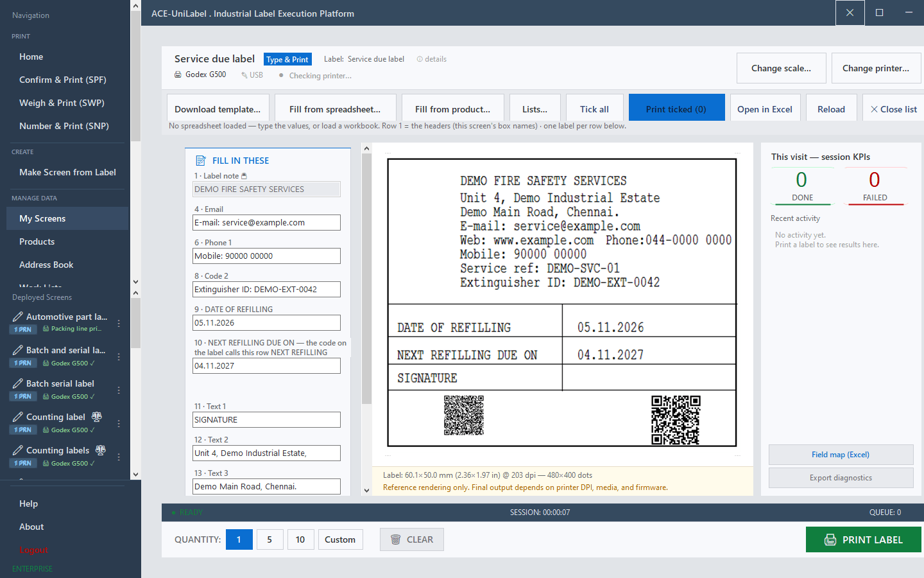Click the pencil icon beside Batch serial label
Viewport: 924px width, 578px height.
18,383
